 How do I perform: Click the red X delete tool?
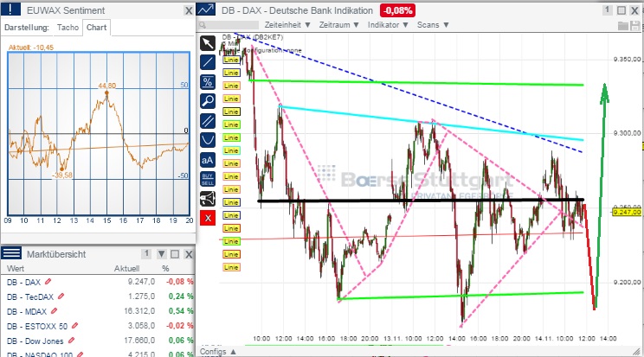pyautogui.click(x=208, y=218)
